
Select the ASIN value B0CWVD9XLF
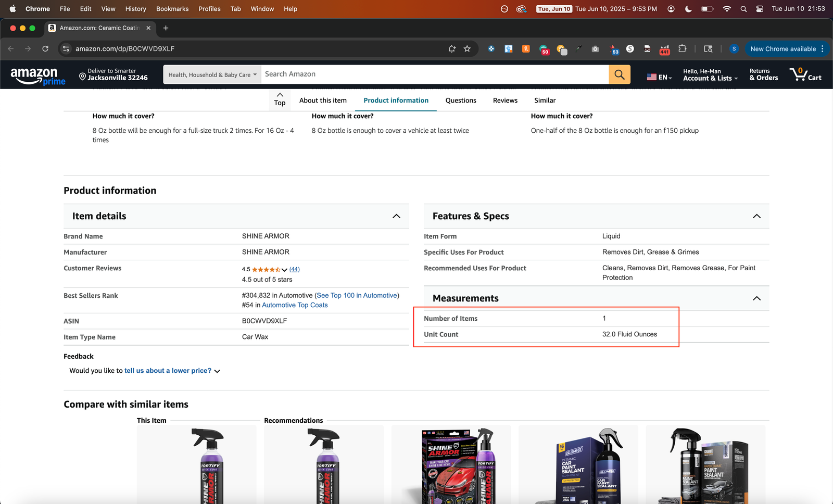click(264, 321)
